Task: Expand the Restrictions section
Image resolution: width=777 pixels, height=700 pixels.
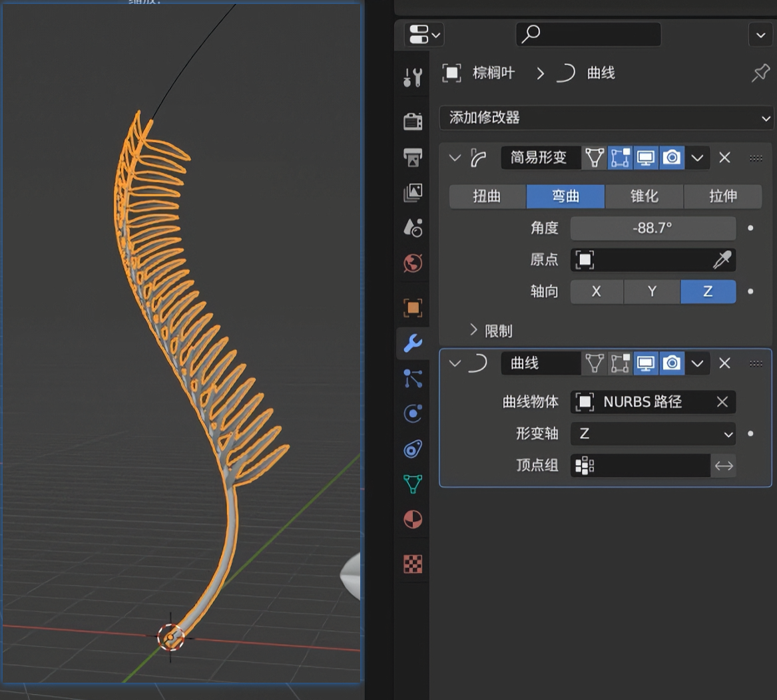Action: click(x=491, y=331)
